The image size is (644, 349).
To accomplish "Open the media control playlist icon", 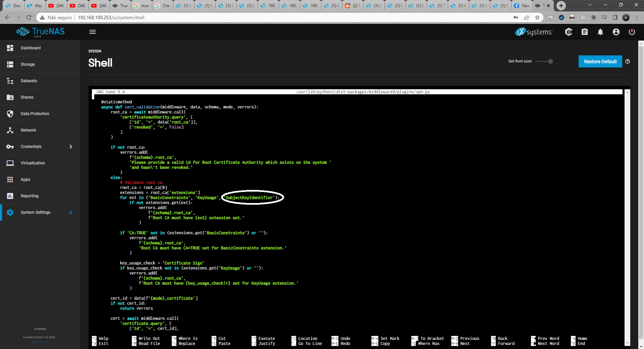I will pos(604,17).
